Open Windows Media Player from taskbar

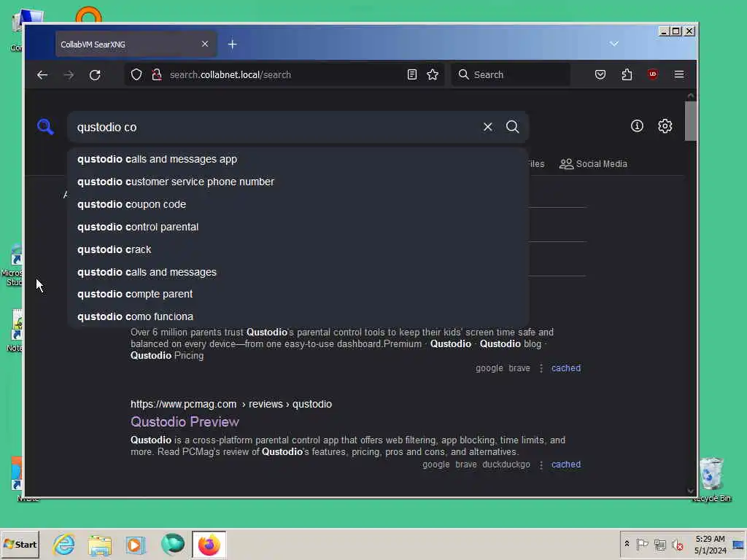135,545
